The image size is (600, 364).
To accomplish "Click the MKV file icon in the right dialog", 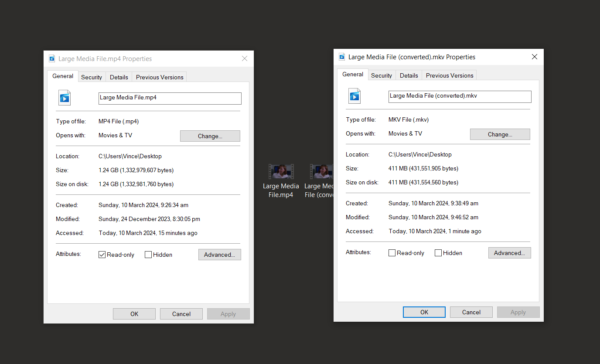I will pyautogui.click(x=354, y=96).
